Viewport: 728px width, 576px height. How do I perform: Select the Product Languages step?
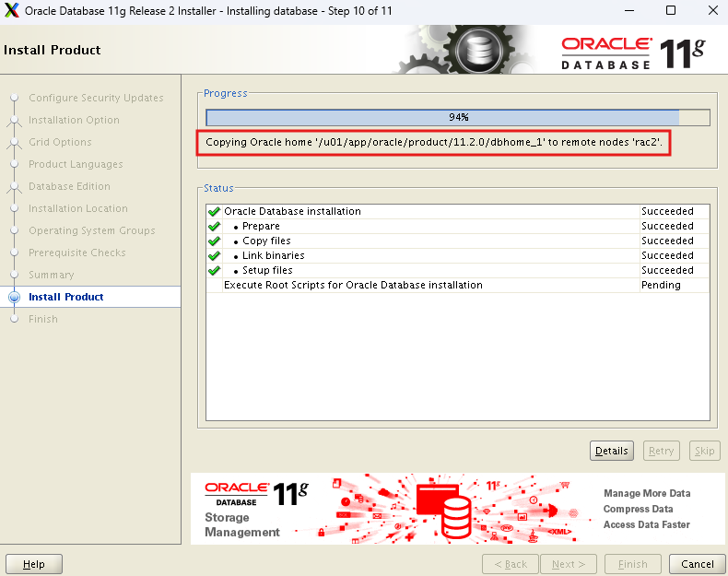point(76,164)
